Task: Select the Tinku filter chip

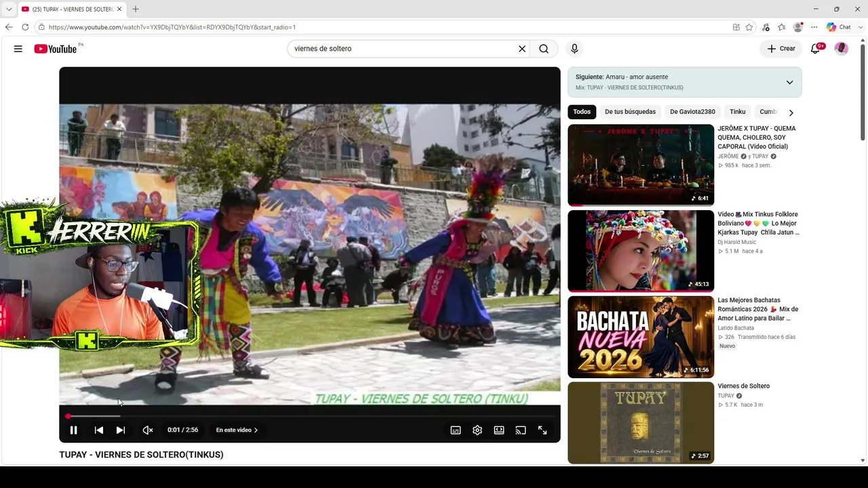Action: click(x=737, y=112)
